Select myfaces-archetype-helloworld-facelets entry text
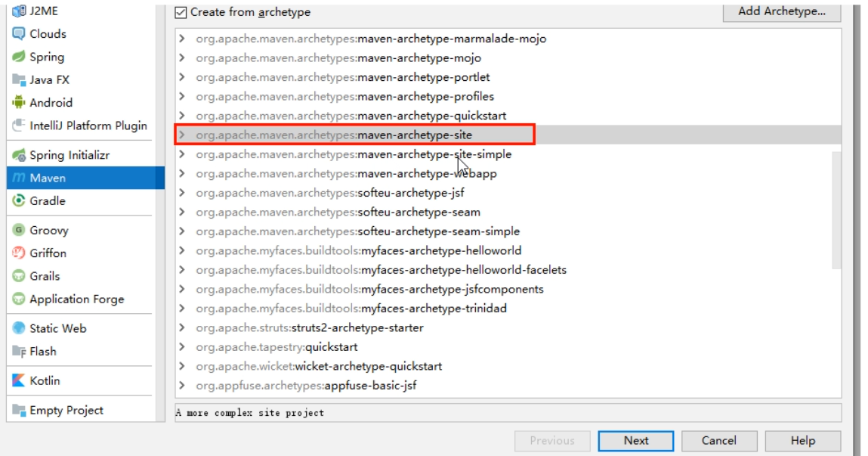The height and width of the screenshot is (456, 868). [x=381, y=270]
